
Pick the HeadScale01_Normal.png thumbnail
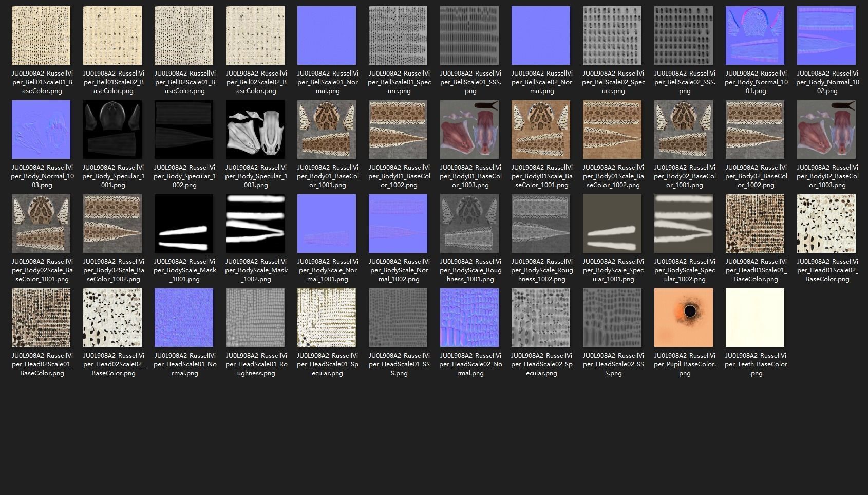pos(184,318)
